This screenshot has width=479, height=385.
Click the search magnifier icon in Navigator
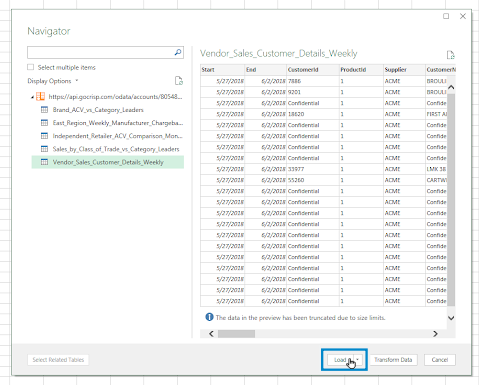[178, 52]
